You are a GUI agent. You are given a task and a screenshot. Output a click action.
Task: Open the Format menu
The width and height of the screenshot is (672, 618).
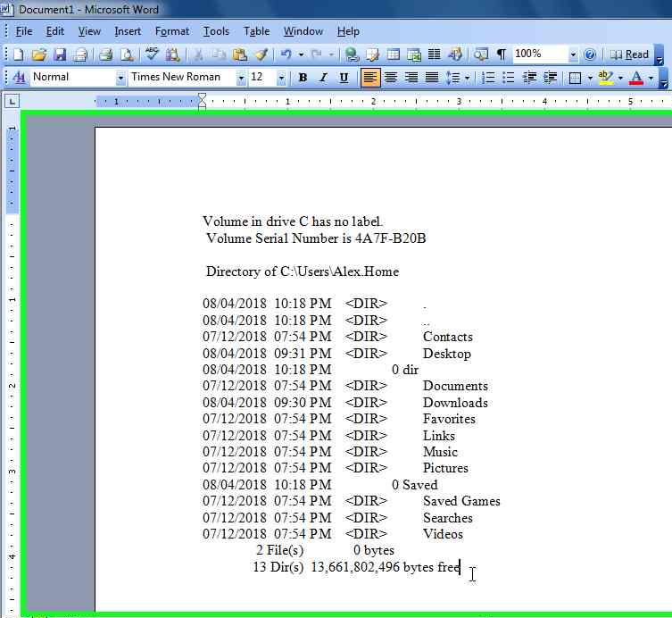pos(172,31)
